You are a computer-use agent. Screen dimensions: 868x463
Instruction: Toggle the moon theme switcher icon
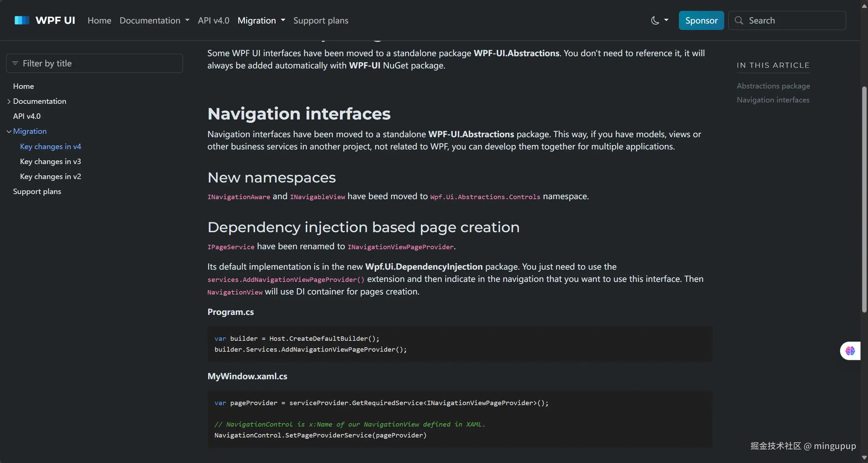coord(655,20)
